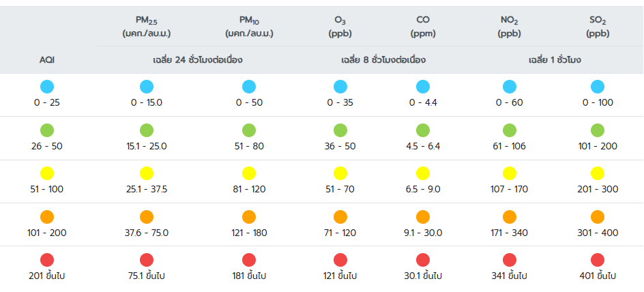Click the เฉลี่ย 8 ชั่วโมงต่อเนื่อง subheader

click(x=383, y=60)
